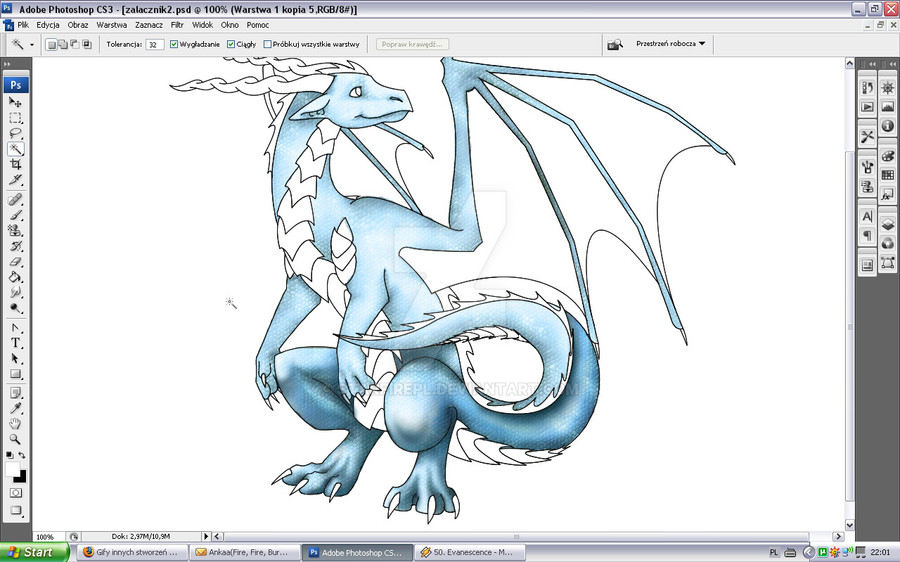Select the Eyedropper tool
The width and height of the screenshot is (900, 562).
coord(15,409)
